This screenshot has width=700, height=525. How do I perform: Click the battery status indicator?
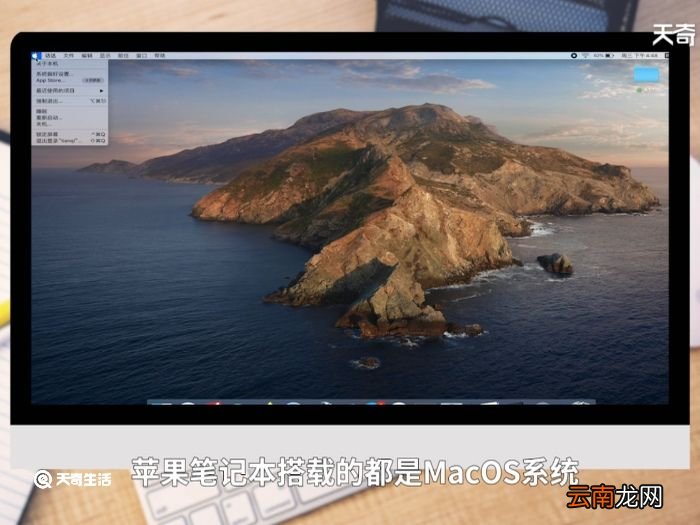[x=604, y=56]
